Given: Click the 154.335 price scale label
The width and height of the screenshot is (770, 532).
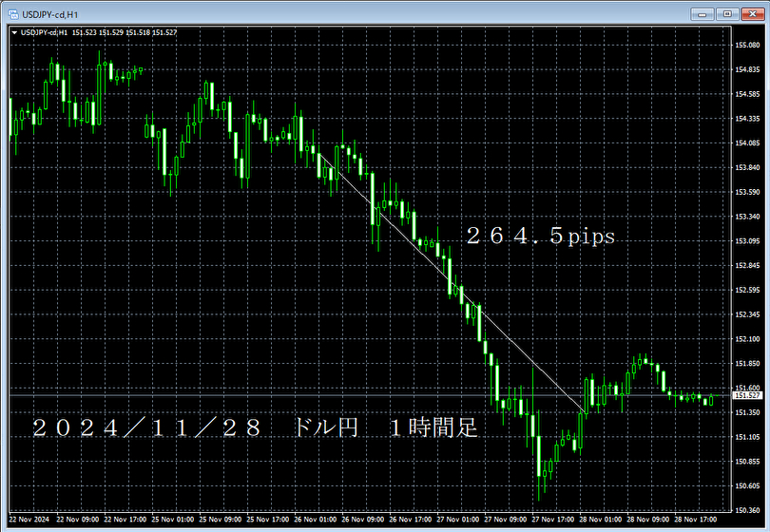Looking at the screenshot, I should point(747,119).
